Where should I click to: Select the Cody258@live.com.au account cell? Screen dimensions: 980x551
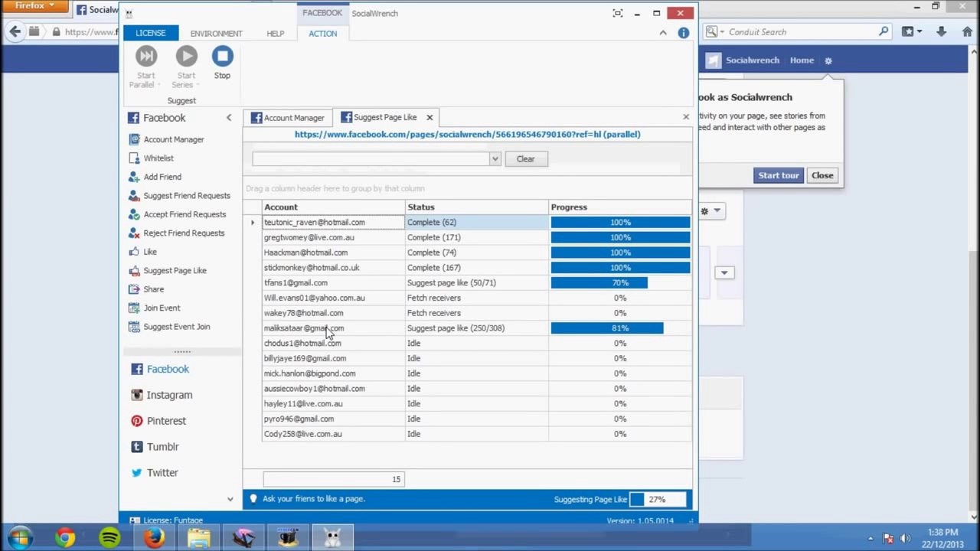pos(333,434)
